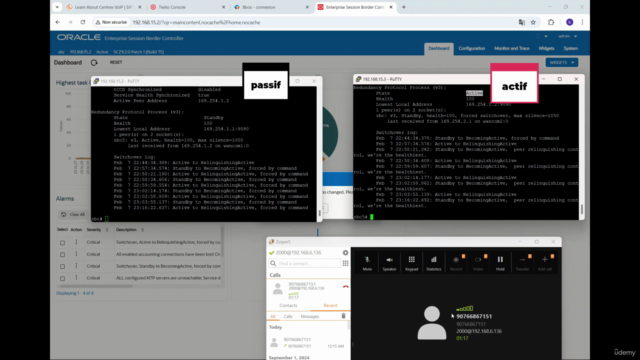This screenshot has height=360, width=640.
Task: Expand the admin user dropdown
Action: (567, 36)
